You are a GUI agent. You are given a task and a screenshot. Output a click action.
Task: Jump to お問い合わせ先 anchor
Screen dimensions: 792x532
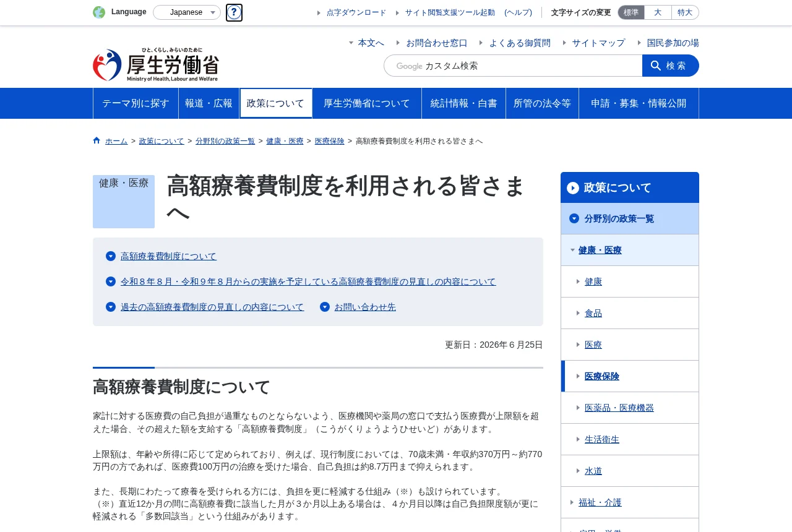pyautogui.click(x=365, y=307)
